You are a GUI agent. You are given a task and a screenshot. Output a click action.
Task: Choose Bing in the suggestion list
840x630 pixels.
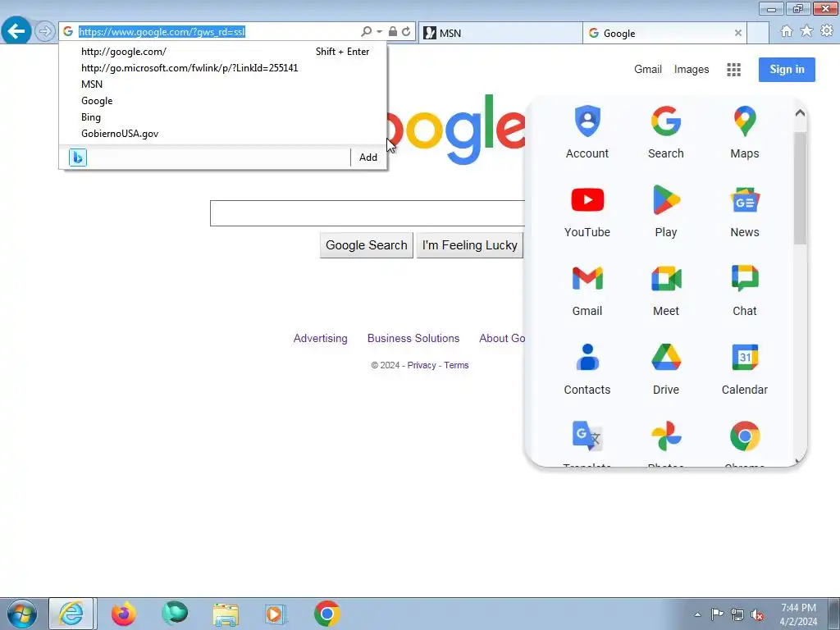223,117
